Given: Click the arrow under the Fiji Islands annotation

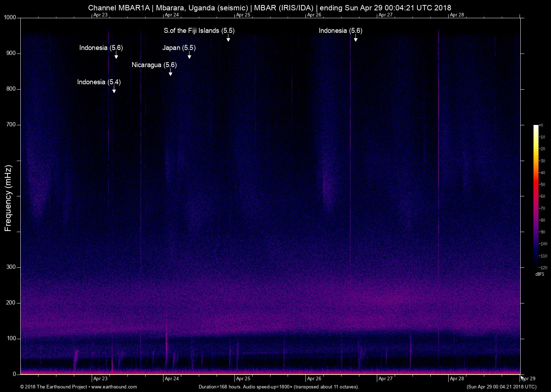Looking at the screenshot, I should coord(228,39).
